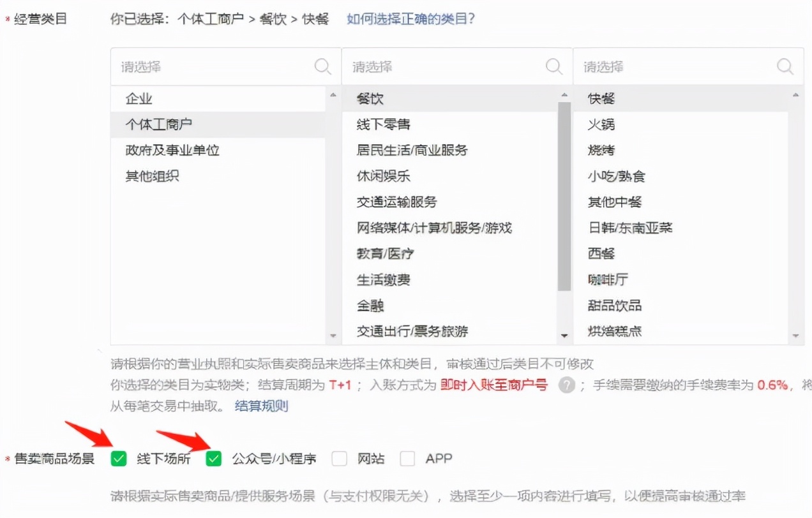Click the question mark icon beside 即时入账至商户号

tap(568, 386)
